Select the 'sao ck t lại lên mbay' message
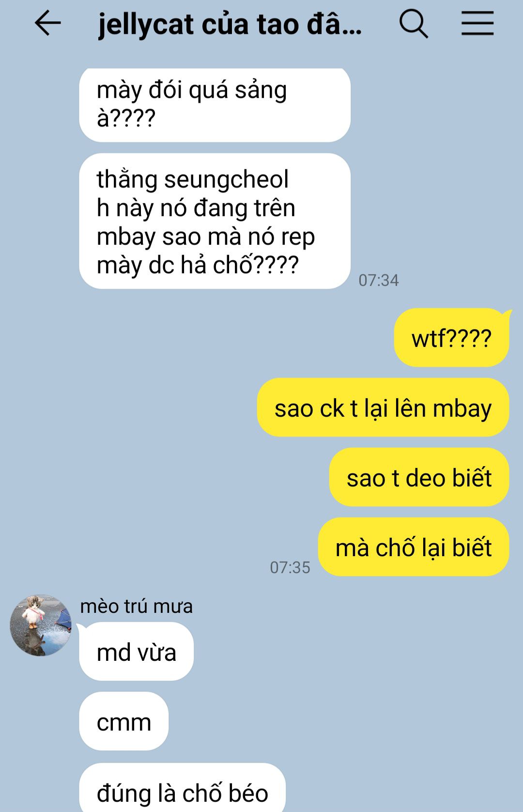Image resolution: width=523 pixels, height=812 pixels. (383, 407)
